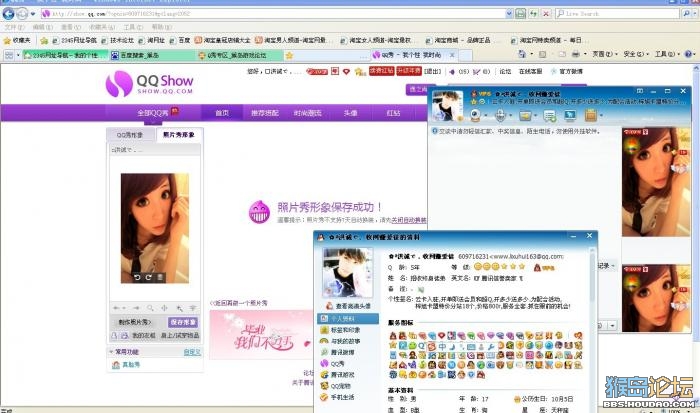Open the microphone voice-call dropdown in chat
The width and height of the screenshot is (700, 413).
coord(510,116)
